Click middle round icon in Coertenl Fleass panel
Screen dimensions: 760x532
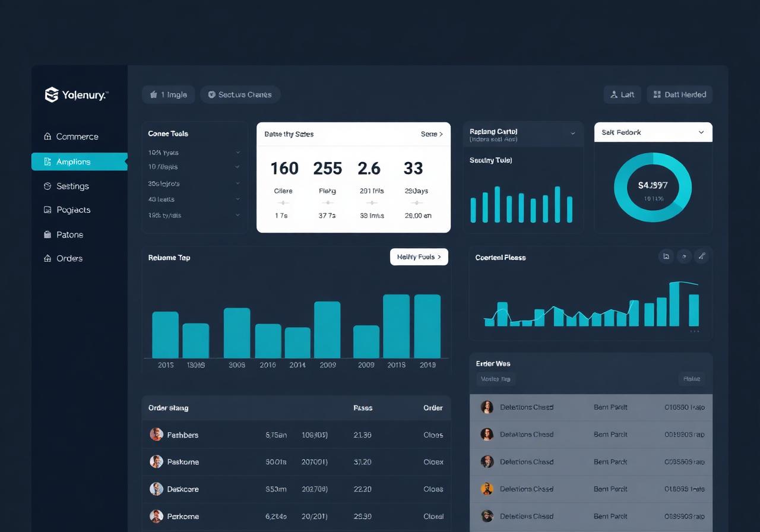click(x=684, y=256)
